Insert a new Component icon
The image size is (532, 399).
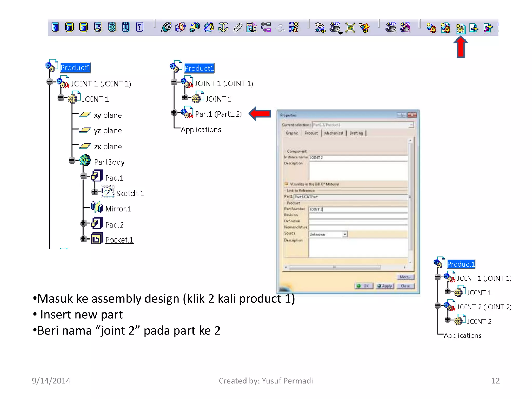click(x=431, y=28)
